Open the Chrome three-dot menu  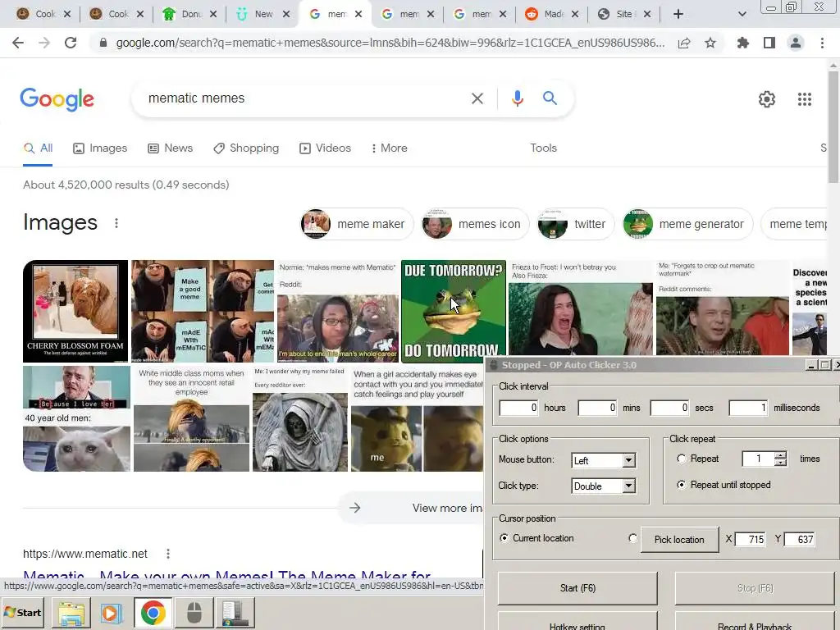pyautogui.click(x=822, y=43)
